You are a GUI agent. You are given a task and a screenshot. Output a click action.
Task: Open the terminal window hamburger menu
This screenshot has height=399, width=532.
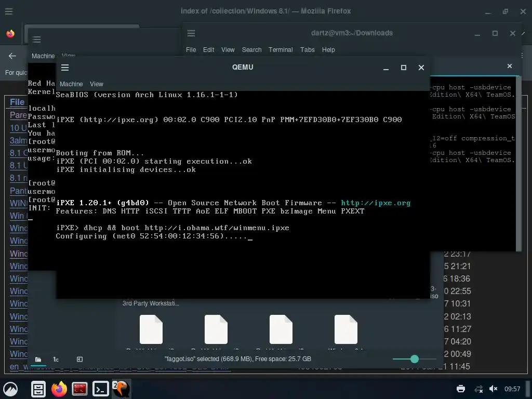pyautogui.click(x=191, y=33)
